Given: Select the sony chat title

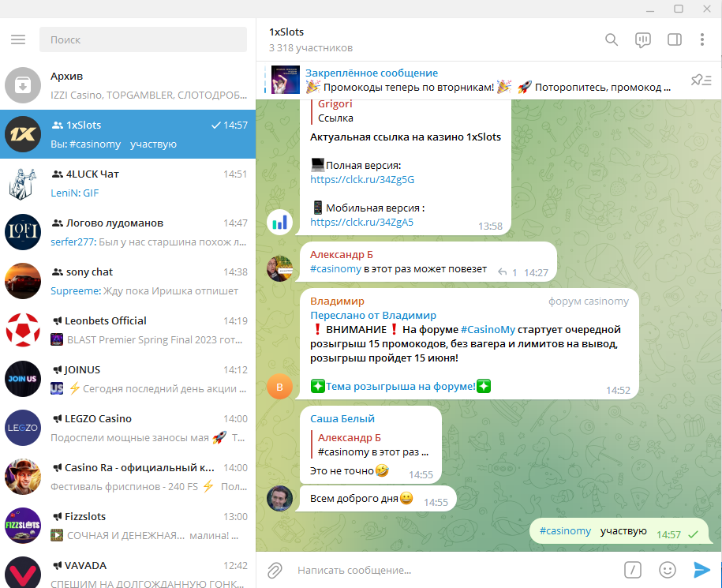Looking at the screenshot, I should [x=89, y=272].
